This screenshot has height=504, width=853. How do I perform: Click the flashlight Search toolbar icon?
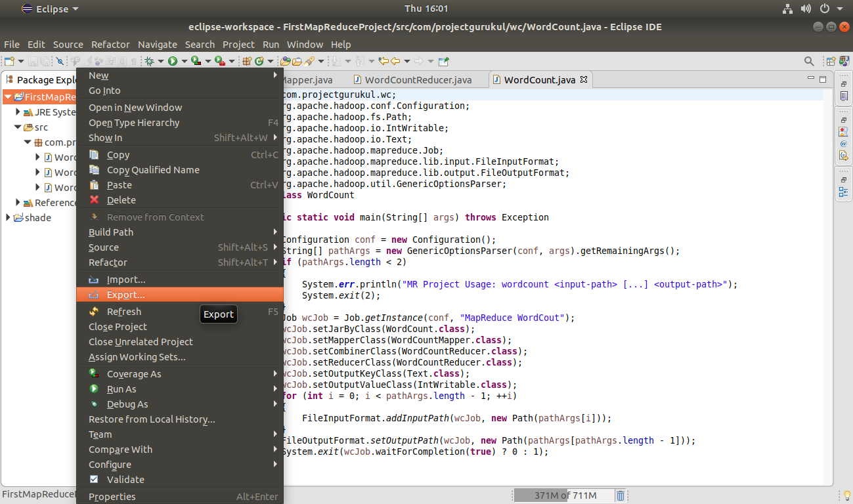pos(309,61)
